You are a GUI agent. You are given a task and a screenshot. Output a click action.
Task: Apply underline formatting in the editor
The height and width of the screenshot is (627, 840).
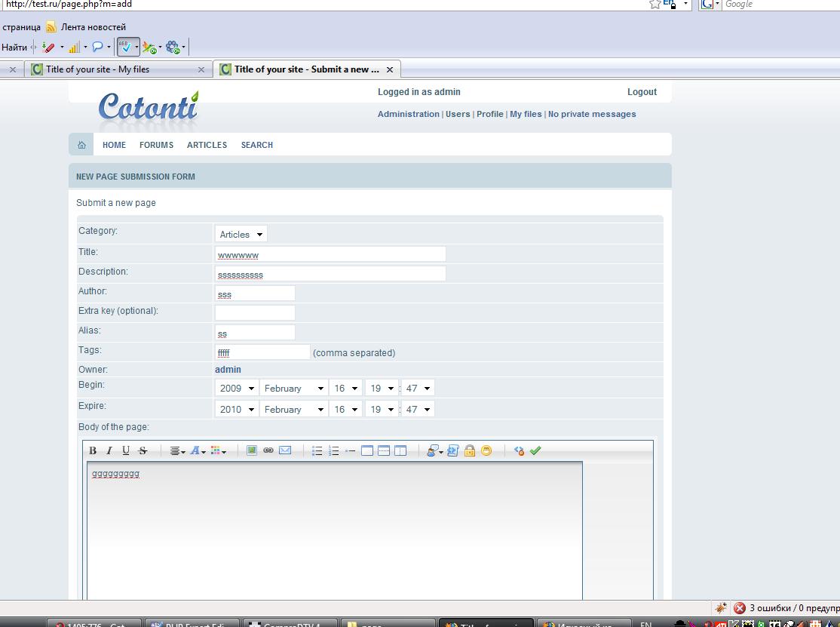coord(126,450)
